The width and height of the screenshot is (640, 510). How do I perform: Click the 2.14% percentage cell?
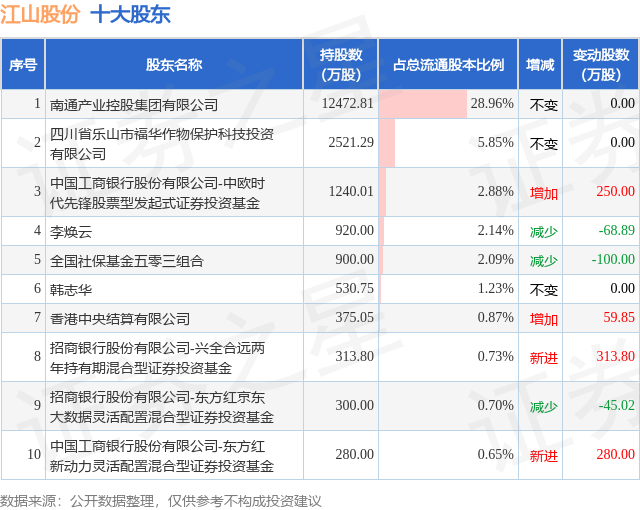(x=448, y=231)
